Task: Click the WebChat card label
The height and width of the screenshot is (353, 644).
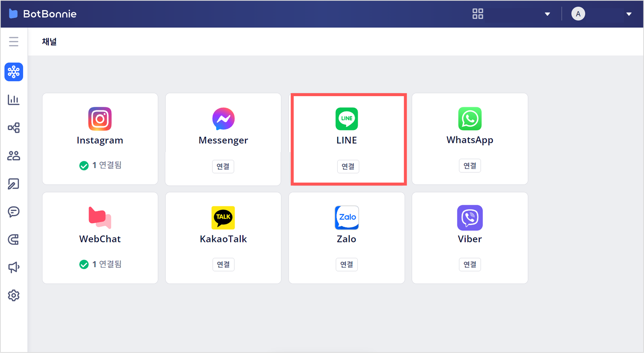Action: tap(100, 239)
